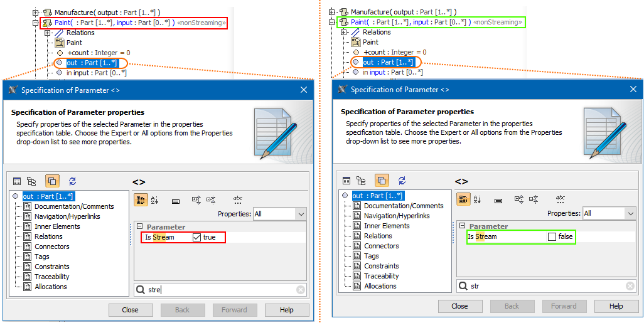
Task: Click collapse all properties icon in left dialog
Action: point(211,200)
